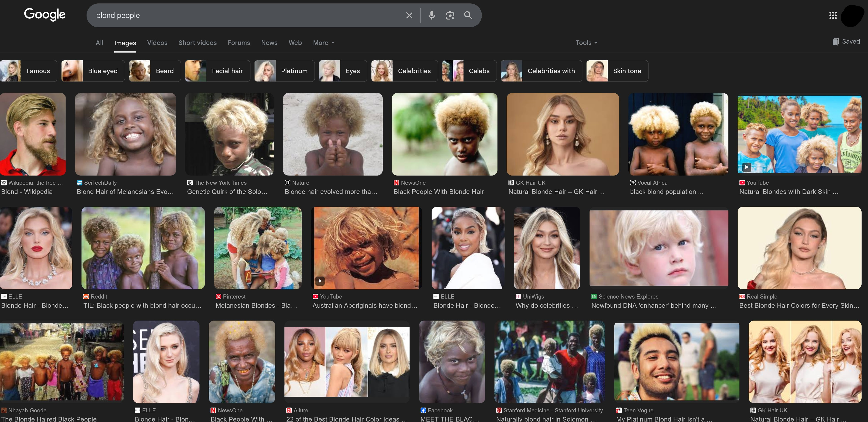Open Natural Blonde Hair – GK Hair first-row link
The height and width of the screenshot is (422, 868).
point(556,192)
